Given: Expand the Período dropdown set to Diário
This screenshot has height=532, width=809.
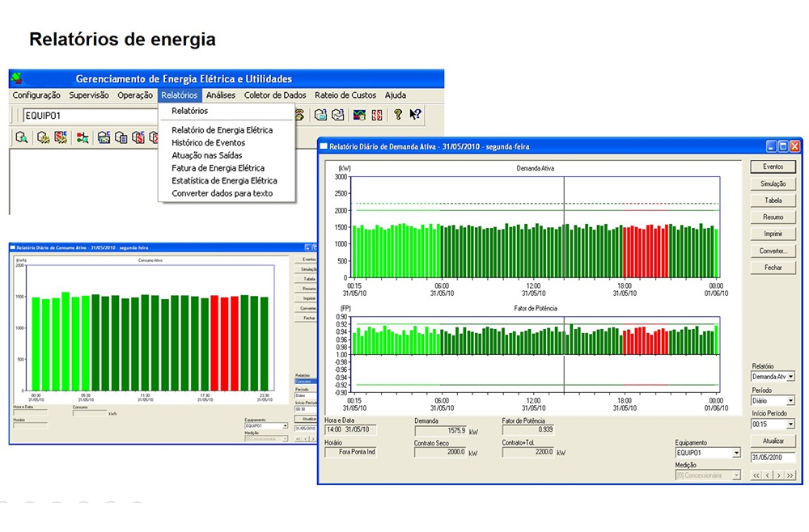Looking at the screenshot, I should [790, 400].
